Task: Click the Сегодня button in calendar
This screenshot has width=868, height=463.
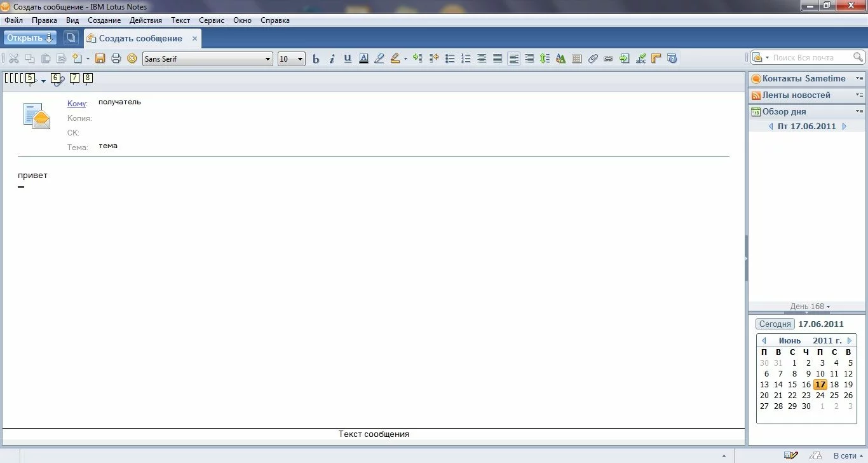Action: (x=775, y=324)
